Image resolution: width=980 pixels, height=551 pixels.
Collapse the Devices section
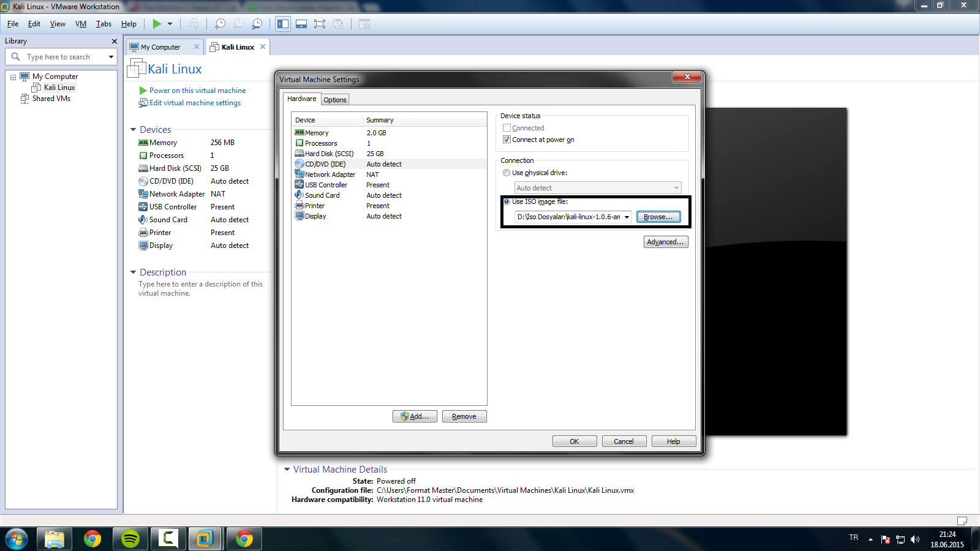(x=134, y=130)
